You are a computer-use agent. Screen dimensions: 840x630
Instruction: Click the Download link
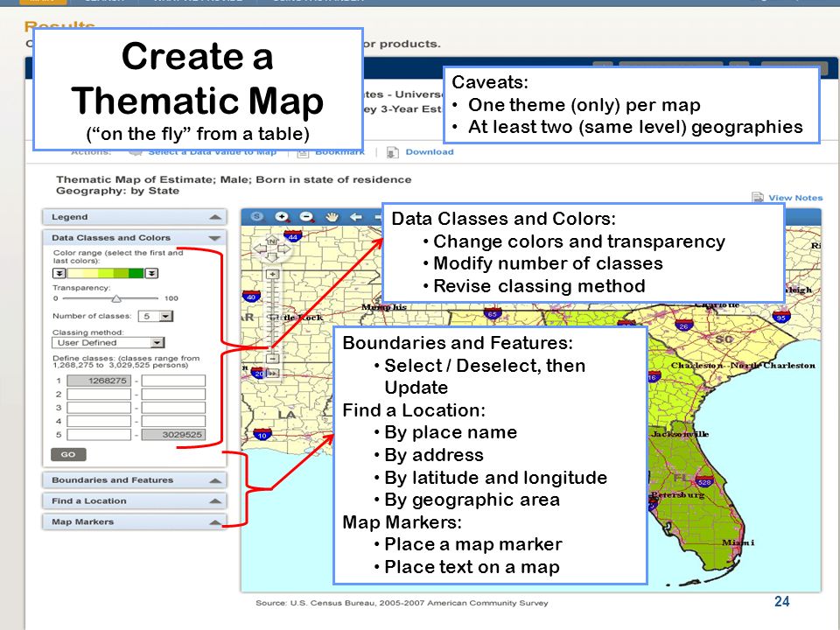[x=429, y=152]
